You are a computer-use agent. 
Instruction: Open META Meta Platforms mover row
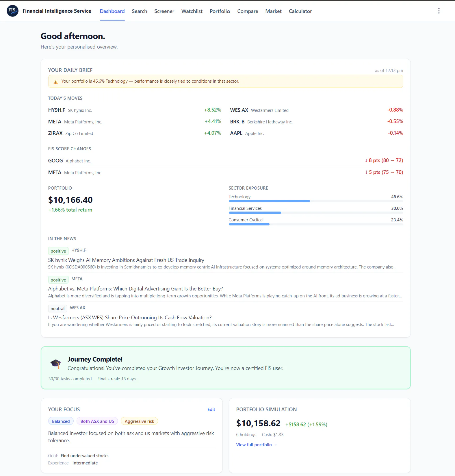(x=135, y=122)
